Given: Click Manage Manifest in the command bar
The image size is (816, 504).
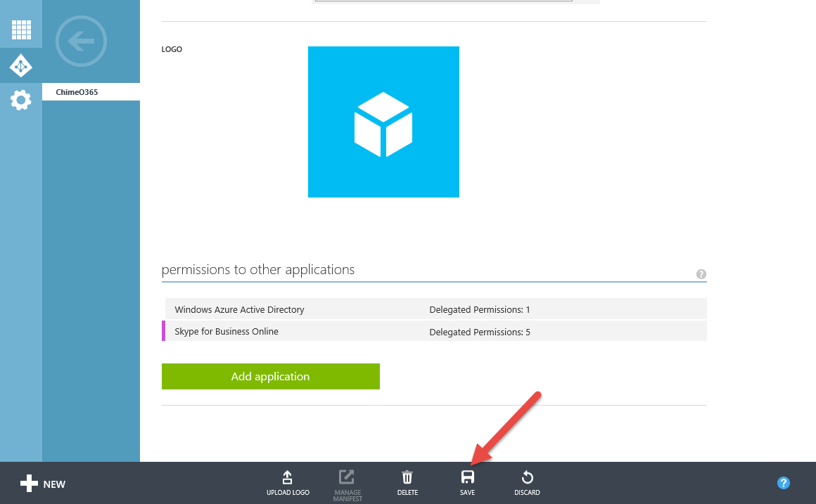Looking at the screenshot, I should 347,485.
